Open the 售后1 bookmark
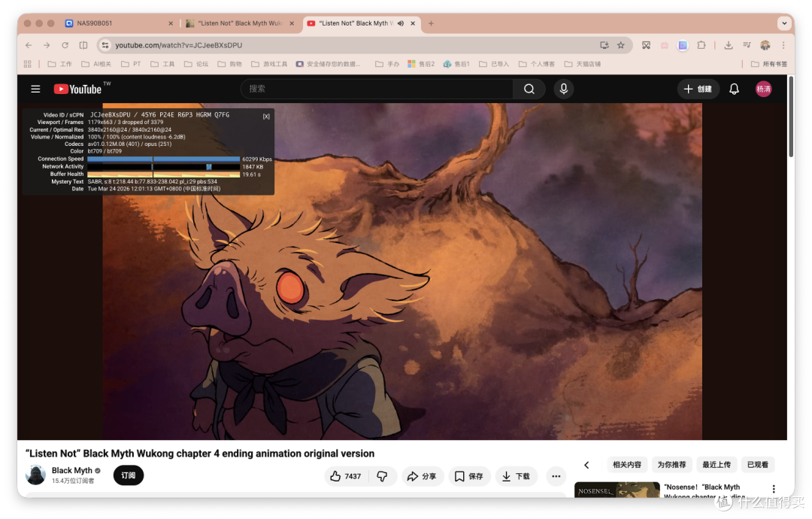812x519 pixels. (x=457, y=64)
